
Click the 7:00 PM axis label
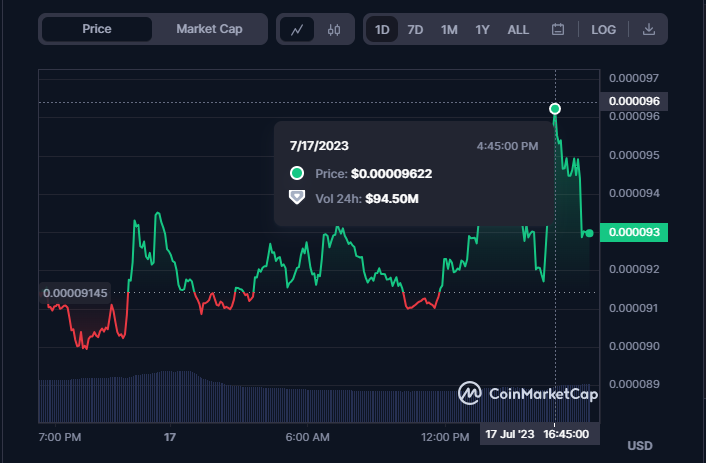pos(60,437)
